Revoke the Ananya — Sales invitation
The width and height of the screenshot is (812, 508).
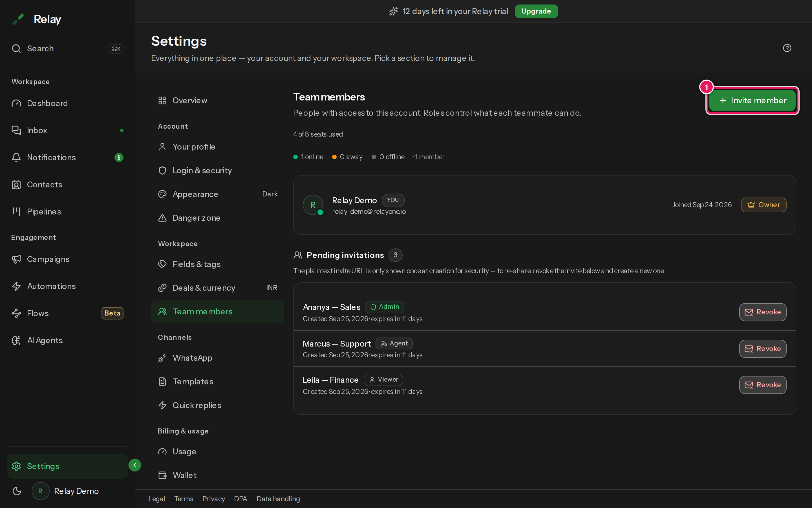click(762, 312)
